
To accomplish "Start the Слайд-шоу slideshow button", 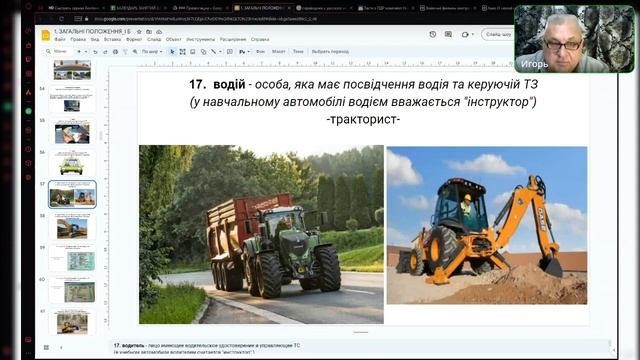I will (x=498, y=35).
